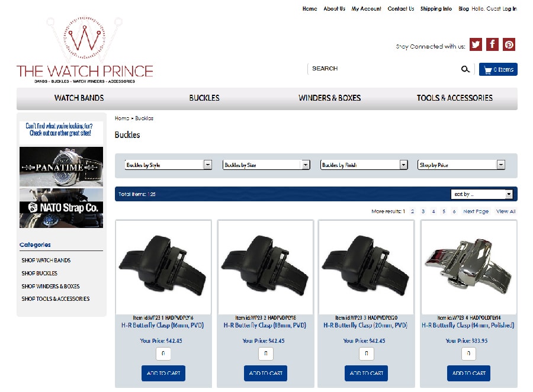
Task: Select SHOP BUCKLES category
Action: click(x=40, y=274)
